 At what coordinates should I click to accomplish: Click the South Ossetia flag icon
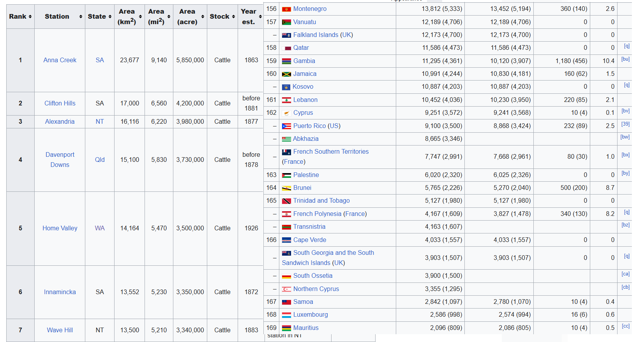pos(286,276)
